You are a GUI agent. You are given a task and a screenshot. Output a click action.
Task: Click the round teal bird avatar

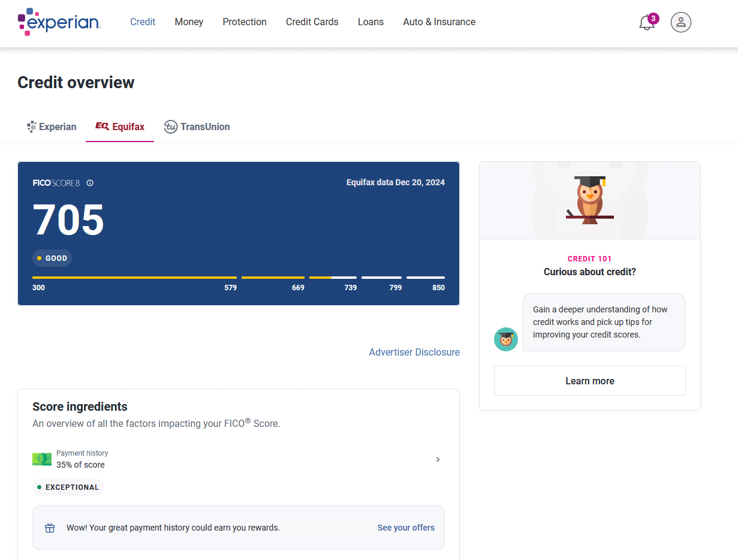click(505, 339)
